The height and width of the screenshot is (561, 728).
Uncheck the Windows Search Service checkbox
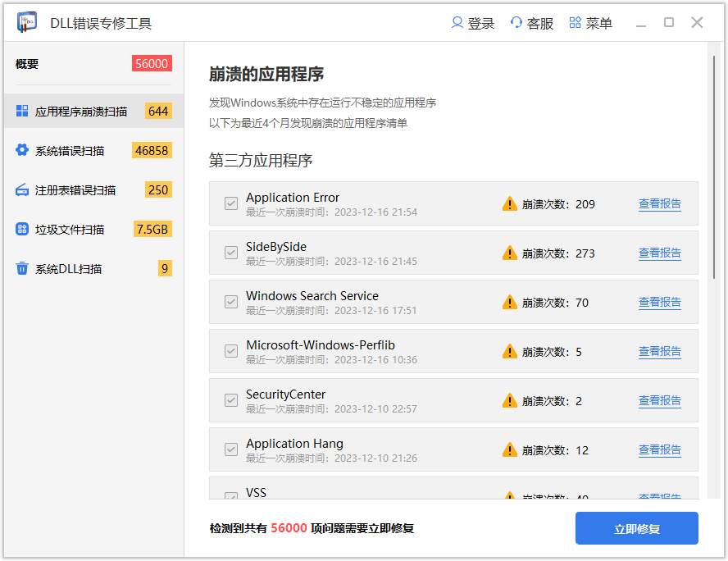231,302
